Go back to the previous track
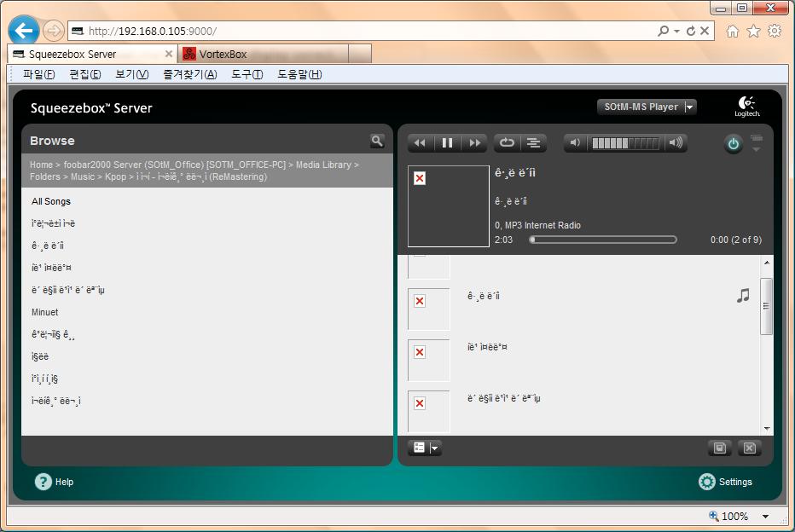The width and height of the screenshot is (795, 532). 420,143
